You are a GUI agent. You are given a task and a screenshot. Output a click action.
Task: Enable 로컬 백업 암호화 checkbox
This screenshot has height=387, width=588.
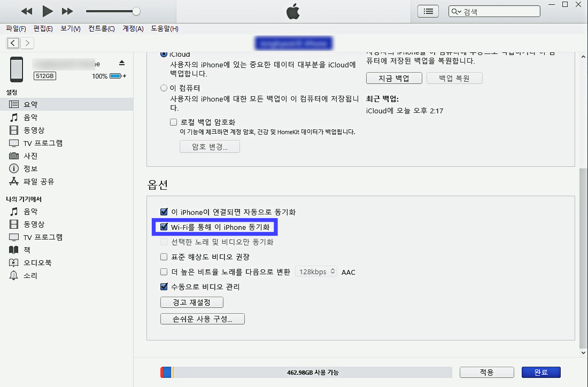tap(173, 122)
